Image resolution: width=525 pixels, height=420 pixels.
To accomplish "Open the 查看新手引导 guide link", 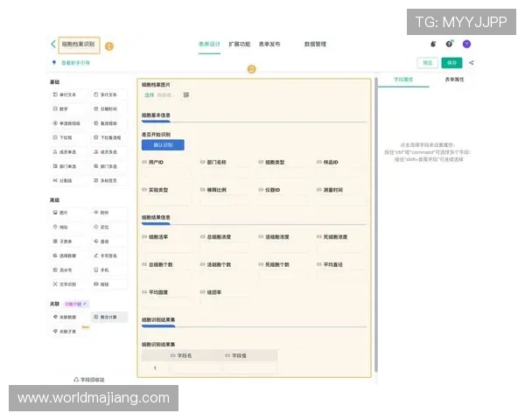I will click(x=75, y=63).
